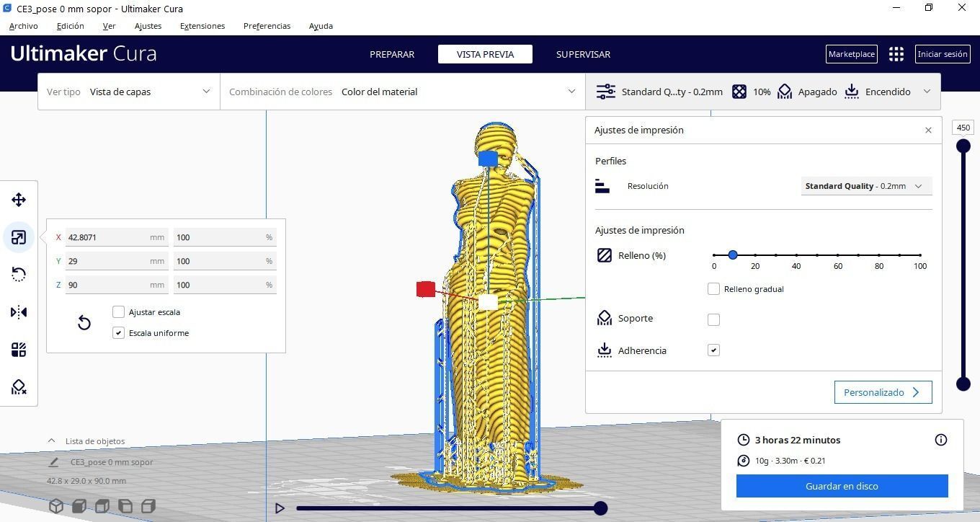Enable the Relleno gradual checkbox
Screen dimensions: 980x522
(713, 289)
